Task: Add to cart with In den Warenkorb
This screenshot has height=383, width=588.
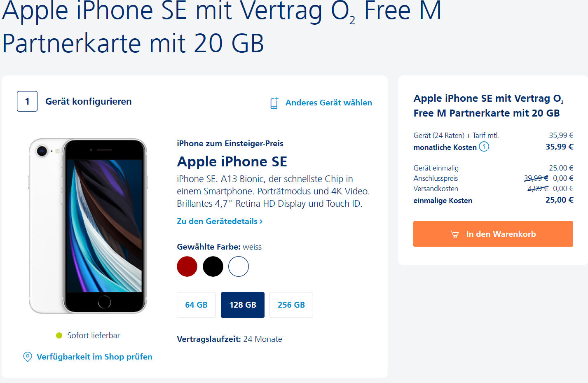Action: [493, 234]
